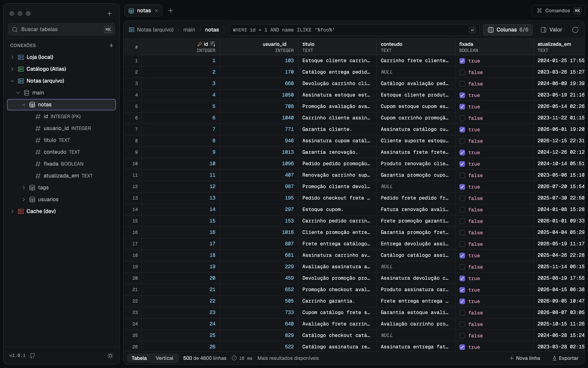The width and height of the screenshot is (588, 368).
Task: Click the Nova linha button
Action: tap(525, 358)
